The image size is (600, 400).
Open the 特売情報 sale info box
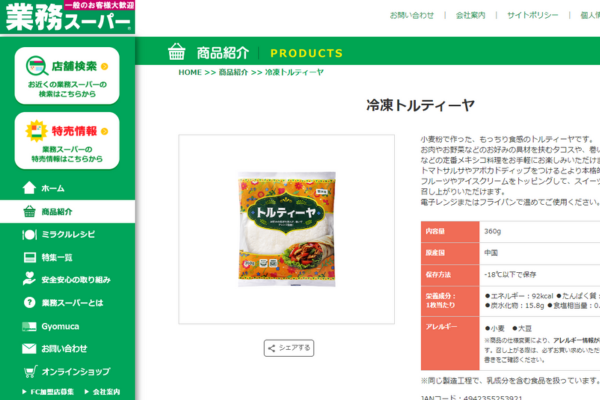click(x=67, y=140)
